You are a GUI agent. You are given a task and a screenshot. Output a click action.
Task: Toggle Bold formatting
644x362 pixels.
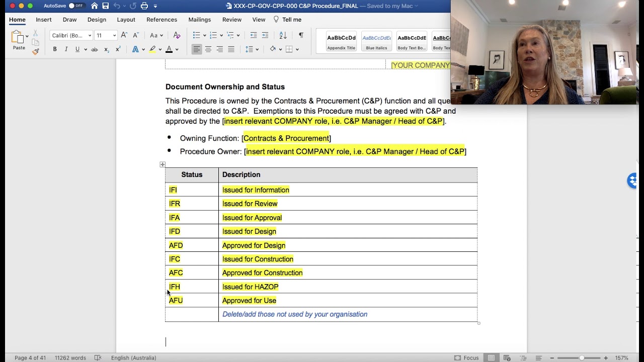tap(55, 49)
